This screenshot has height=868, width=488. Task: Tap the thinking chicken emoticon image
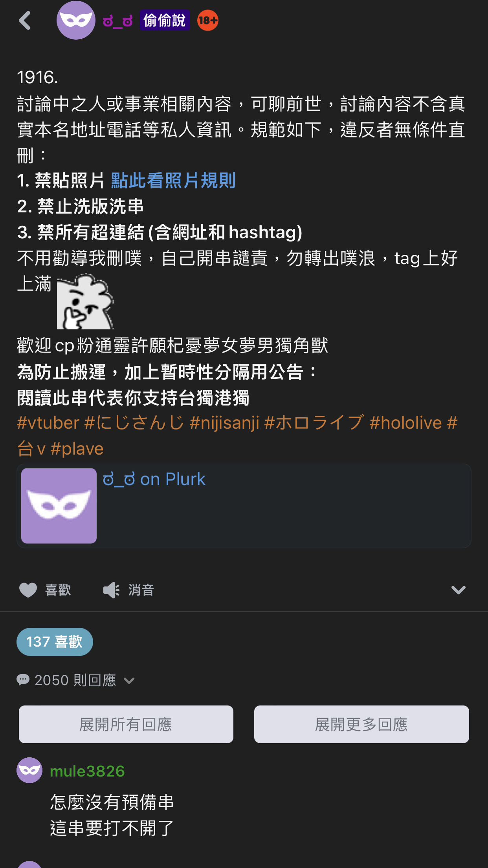coord(85,302)
